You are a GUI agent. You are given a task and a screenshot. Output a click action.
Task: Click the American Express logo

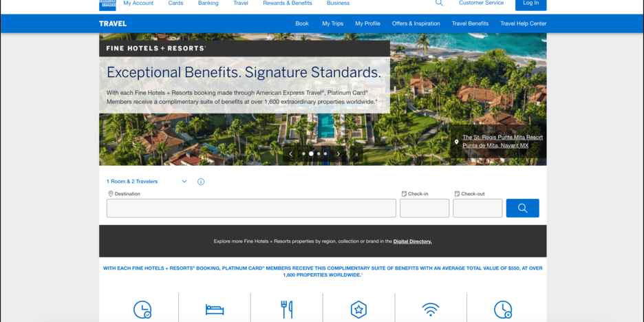(107, 5)
